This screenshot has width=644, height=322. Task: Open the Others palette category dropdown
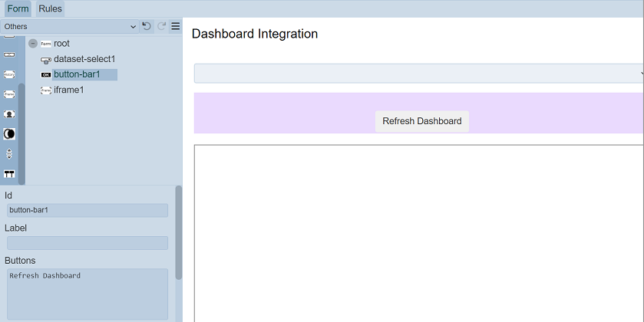tap(69, 26)
